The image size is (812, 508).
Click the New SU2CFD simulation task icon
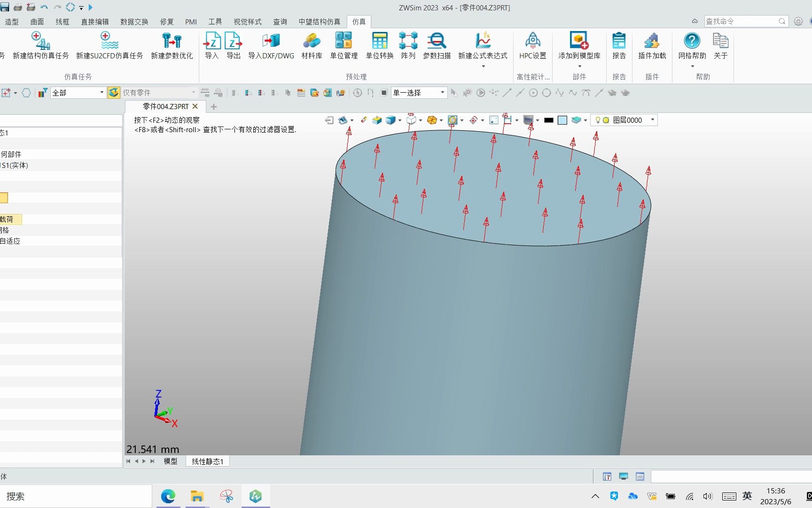[x=109, y=41]
